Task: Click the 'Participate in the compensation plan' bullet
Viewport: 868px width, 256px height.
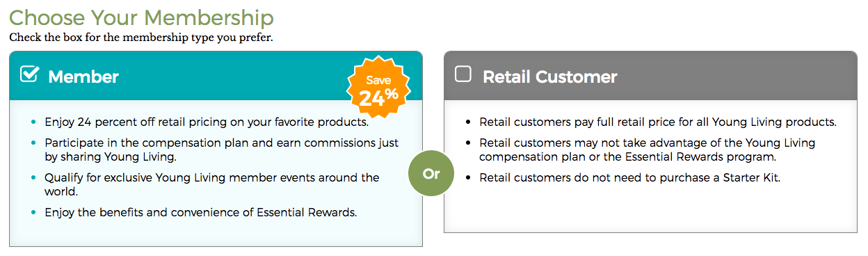Action: 222,150
